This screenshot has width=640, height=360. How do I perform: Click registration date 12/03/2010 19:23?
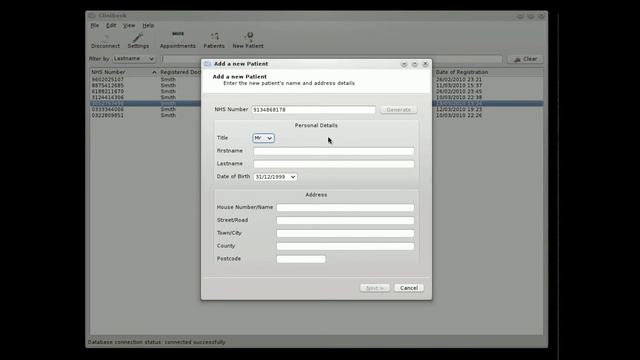459,109
